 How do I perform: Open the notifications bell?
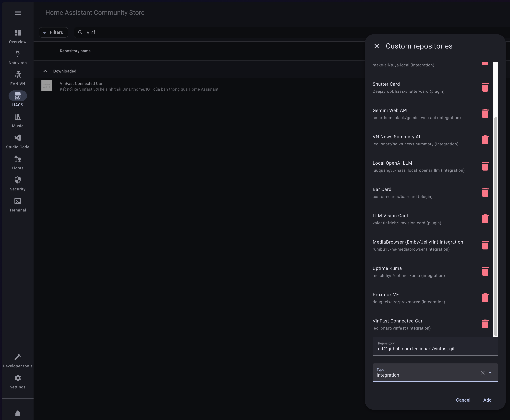tap(18, 413)
